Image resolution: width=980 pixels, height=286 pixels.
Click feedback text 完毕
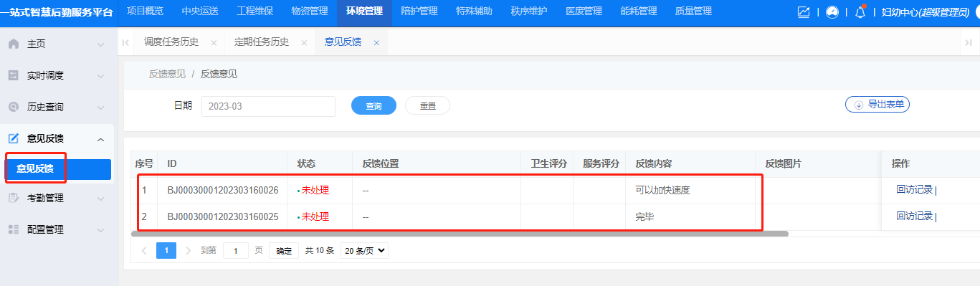pos(644,216)
